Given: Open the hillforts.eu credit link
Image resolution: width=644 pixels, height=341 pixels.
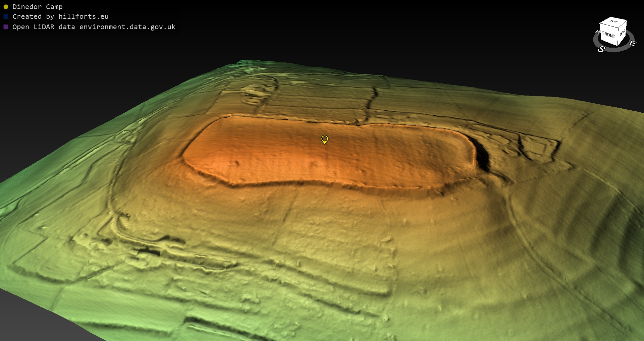Looking at the screenshot, I should 84,16.
